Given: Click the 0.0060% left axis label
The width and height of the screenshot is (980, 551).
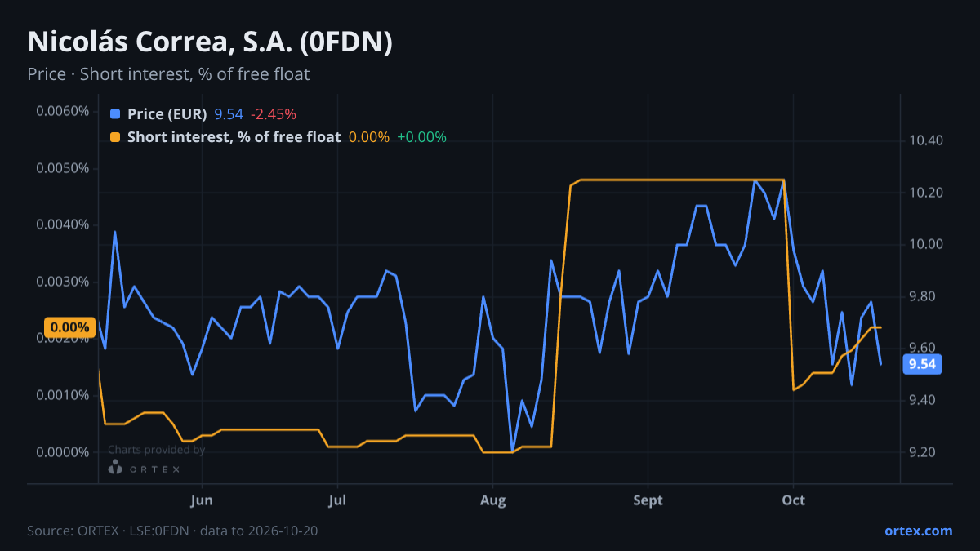Looking at the screenshot, I should pyautogui.click(x=63, y=111).
